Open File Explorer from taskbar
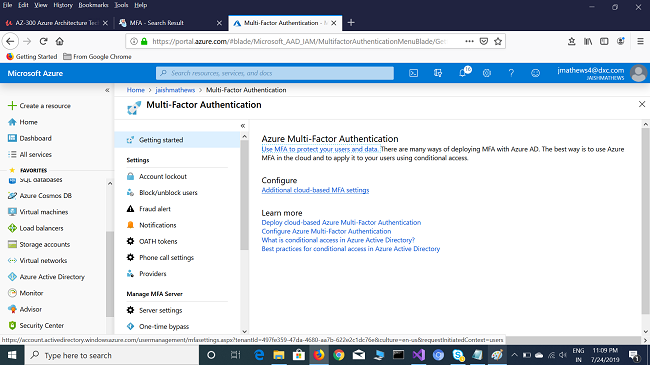Screen dimensions: 650x365 click(279, 355)
